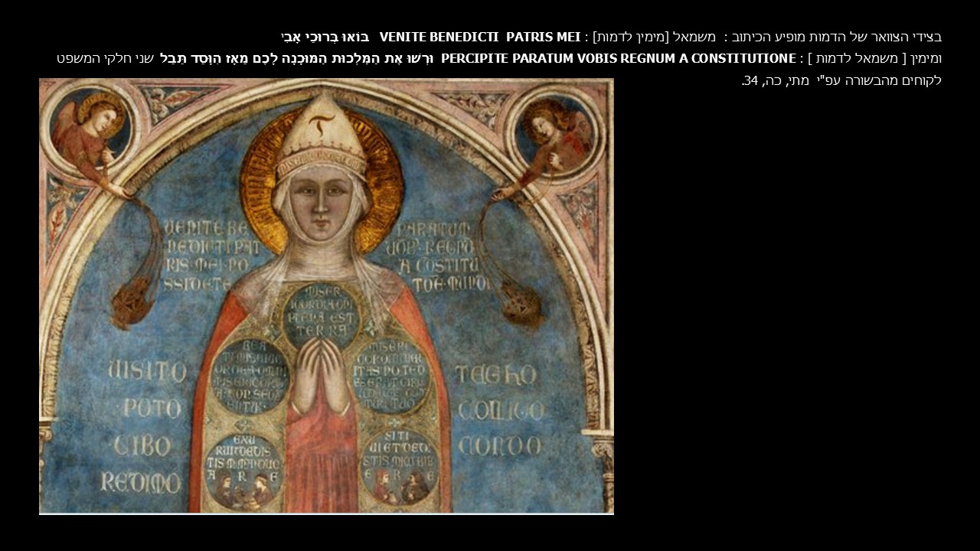Click the word CONDO in the fresco
Screen dimensions: 980x551
point(500,446)
